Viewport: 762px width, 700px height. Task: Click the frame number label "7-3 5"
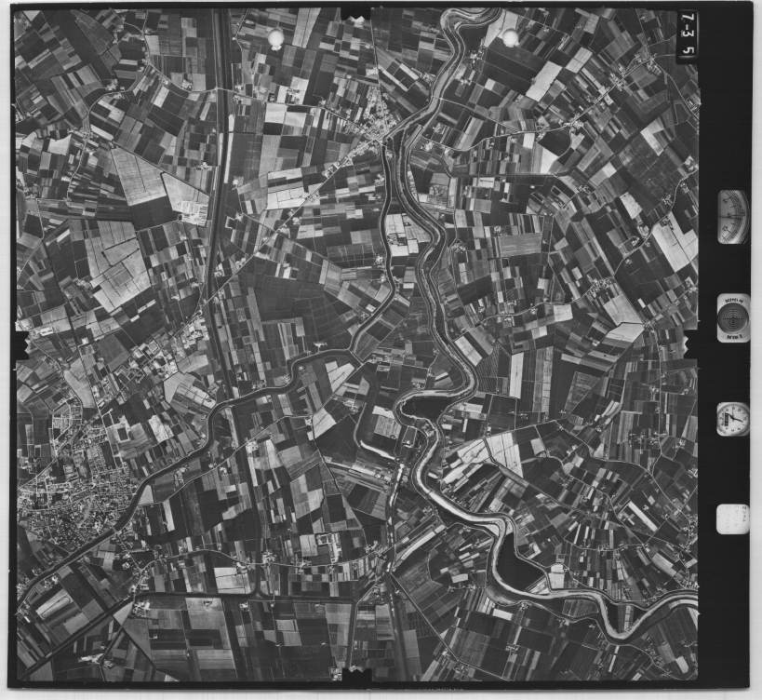pyautogui.click(x=687, y=34)
